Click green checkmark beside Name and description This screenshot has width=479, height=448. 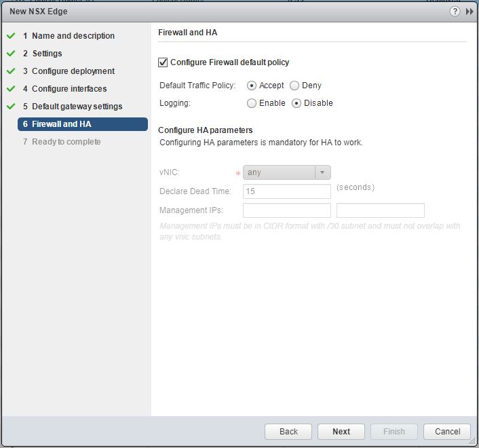pyautogui.click(x=11, y=36)
